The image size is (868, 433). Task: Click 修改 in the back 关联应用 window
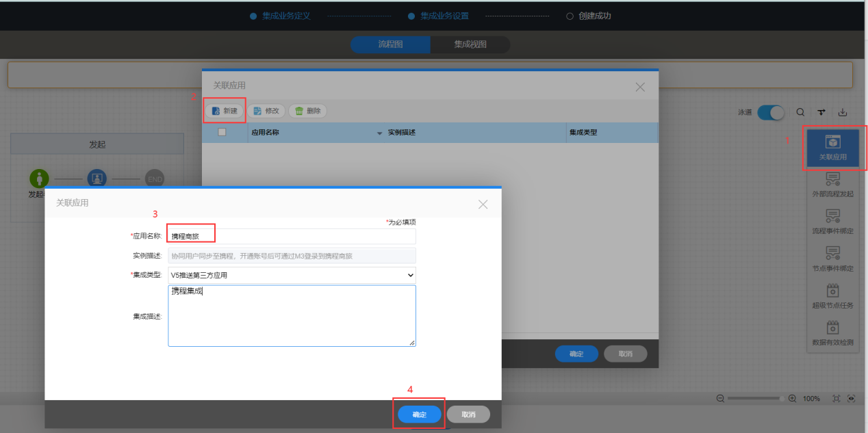tap(266, 111)
